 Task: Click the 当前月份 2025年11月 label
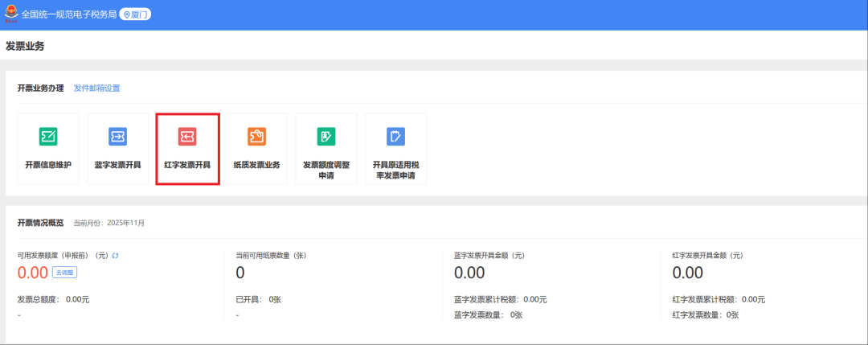(x=109, y=223)
